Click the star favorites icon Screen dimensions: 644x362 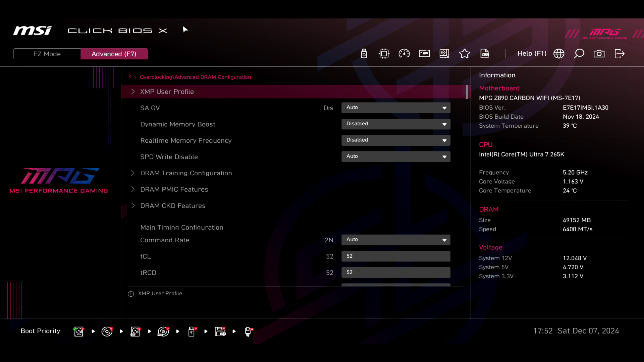point(465,54)
